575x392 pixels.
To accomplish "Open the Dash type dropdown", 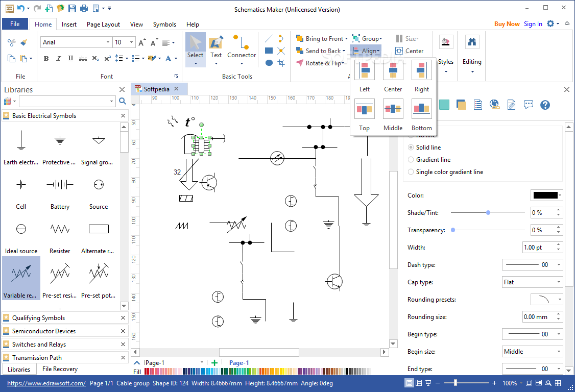I will point(533,265).
